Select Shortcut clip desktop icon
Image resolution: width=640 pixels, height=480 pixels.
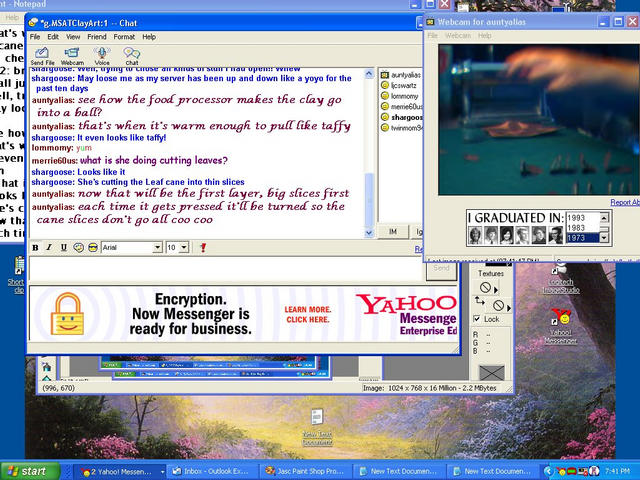point(17,274)
